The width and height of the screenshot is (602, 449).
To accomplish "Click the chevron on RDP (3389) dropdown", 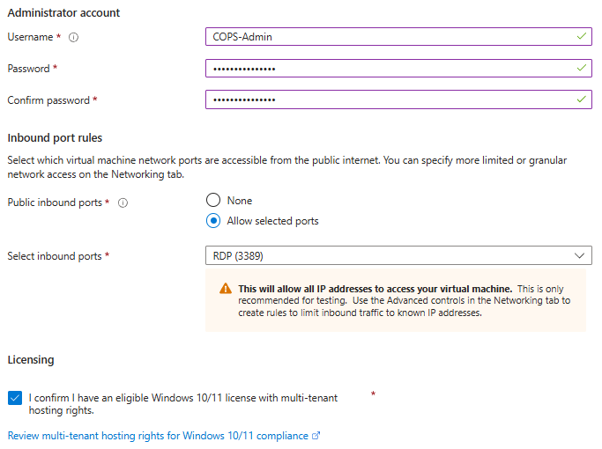I will click(x=579, y=256).
